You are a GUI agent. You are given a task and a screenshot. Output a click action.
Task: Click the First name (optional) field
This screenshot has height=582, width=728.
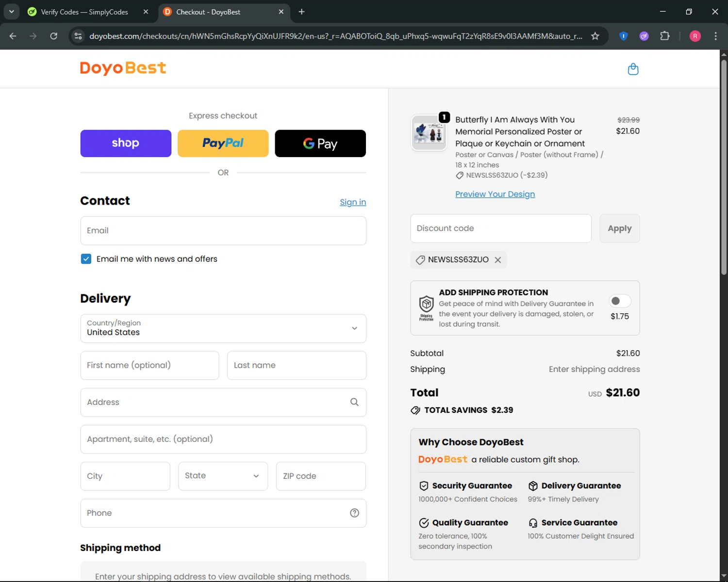coord(149,365)
